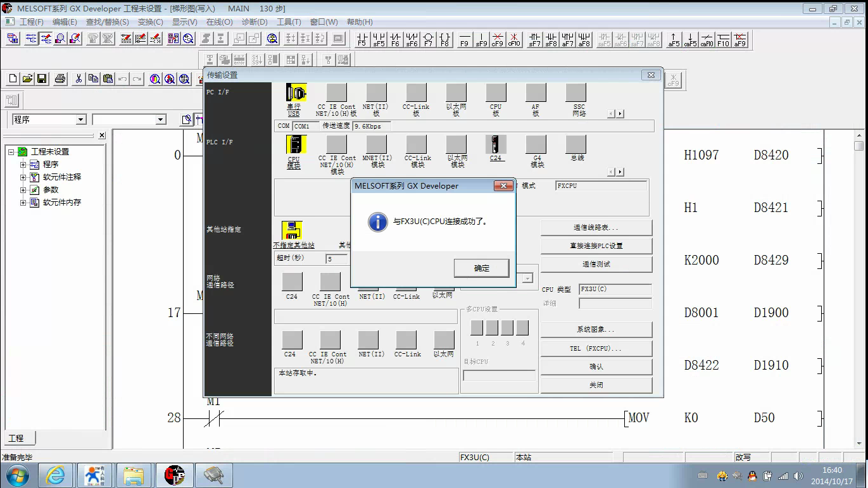The width and height of the screenshot is (868, 488).
Task: Draw vertical line with sF9 icon
Action: (x=481, y=40)
